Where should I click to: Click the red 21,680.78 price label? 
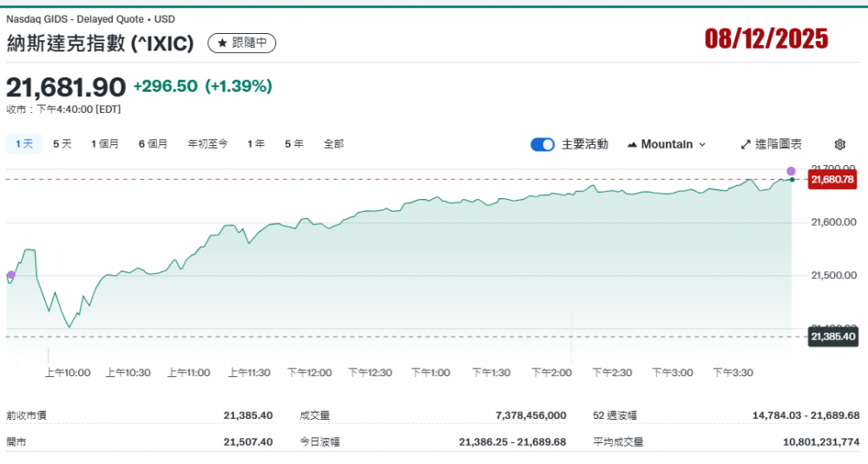point(832,180)
